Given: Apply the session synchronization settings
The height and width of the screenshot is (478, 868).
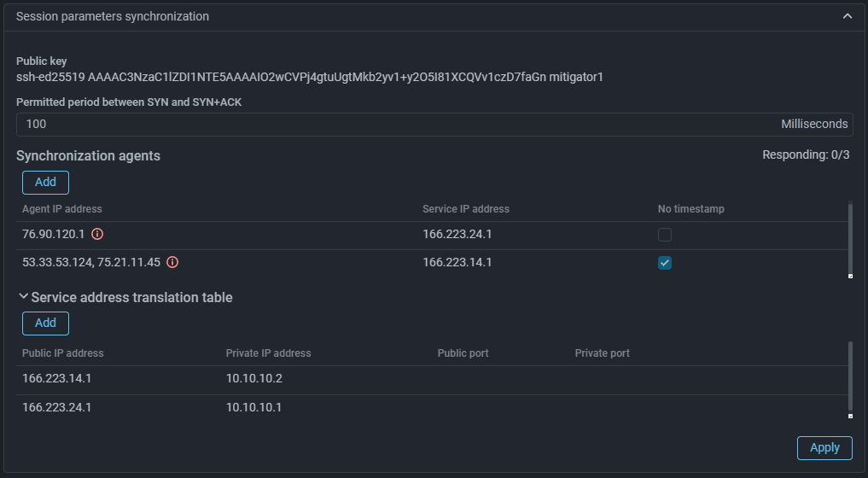Looking at the screenshot, I should point(824,448).
